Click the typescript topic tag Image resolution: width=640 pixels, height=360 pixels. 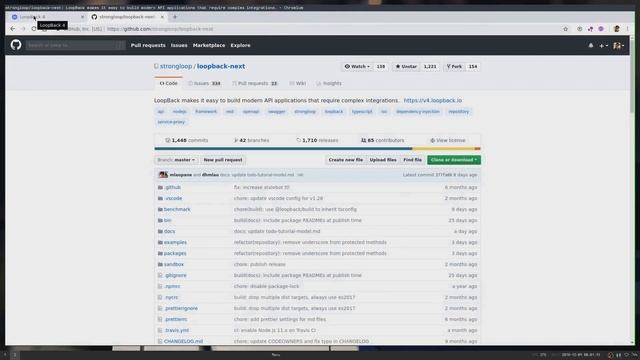click(x=362, y=111)
